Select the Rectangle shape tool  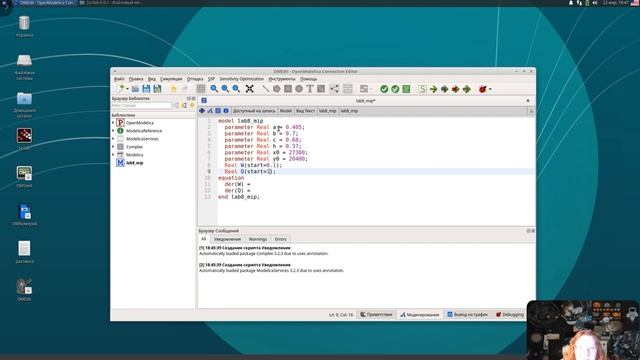point(288,89)
